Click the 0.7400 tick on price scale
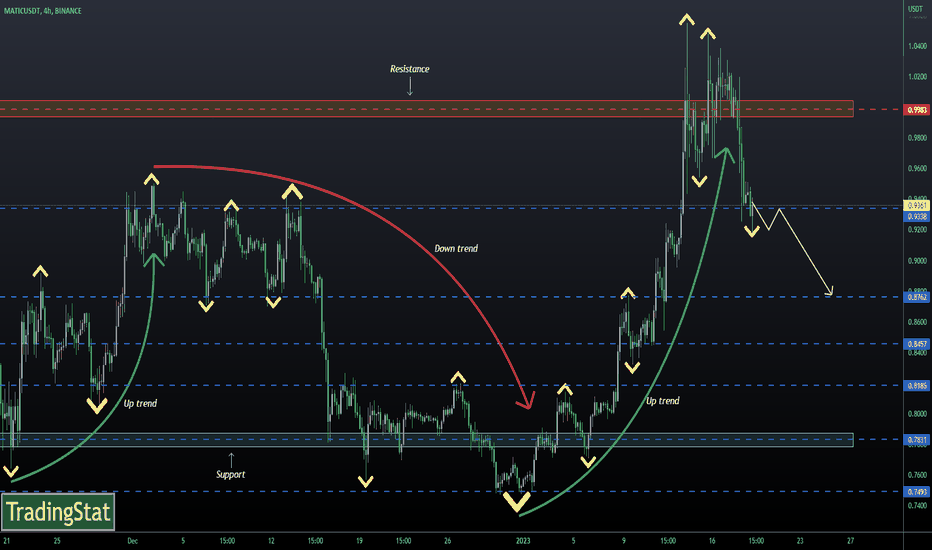The height and width of the screenshot is (550, 932). [x=917, y=505]
